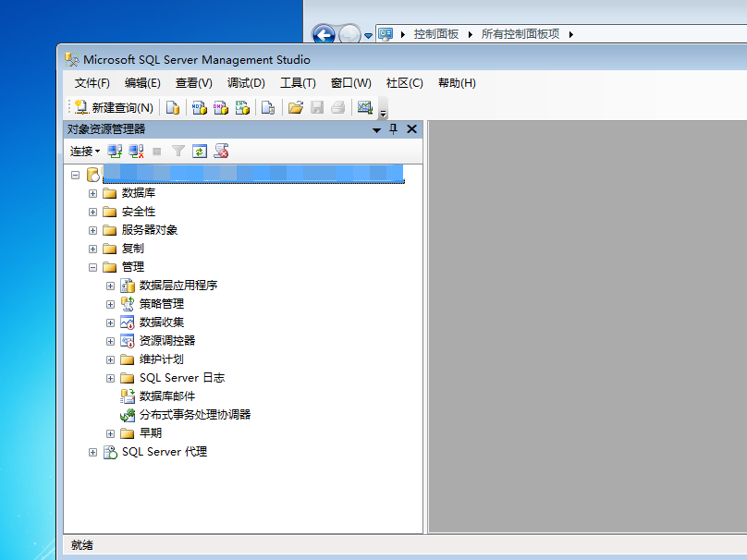
Task: Select the 服务器对象 tree item
Action: point(149,230)
